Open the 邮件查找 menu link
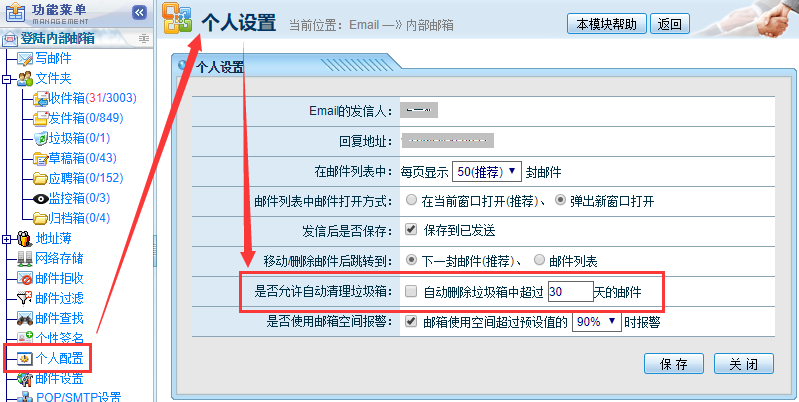The width and height of the screenshot is (799, 402). click(x=60, y=318)
